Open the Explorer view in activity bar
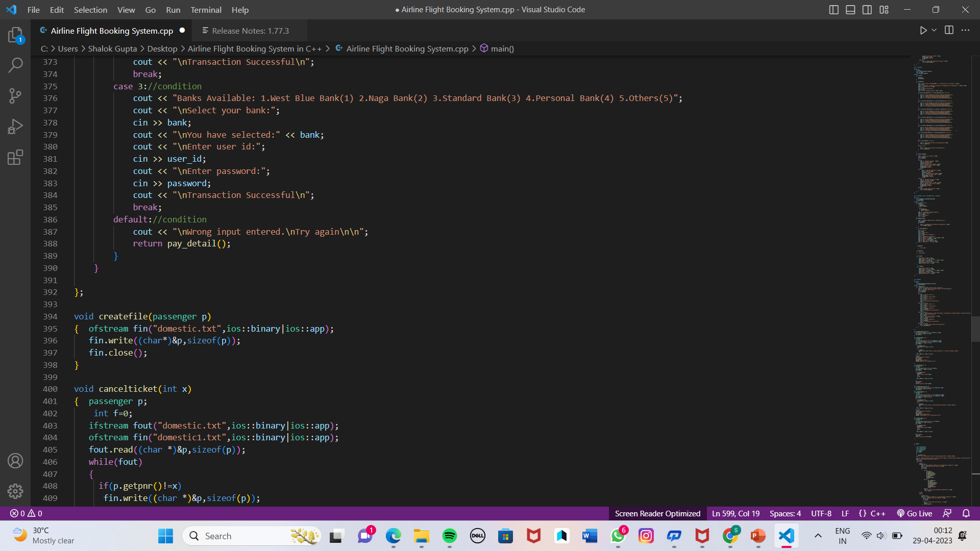 click(x=15, y=35)
